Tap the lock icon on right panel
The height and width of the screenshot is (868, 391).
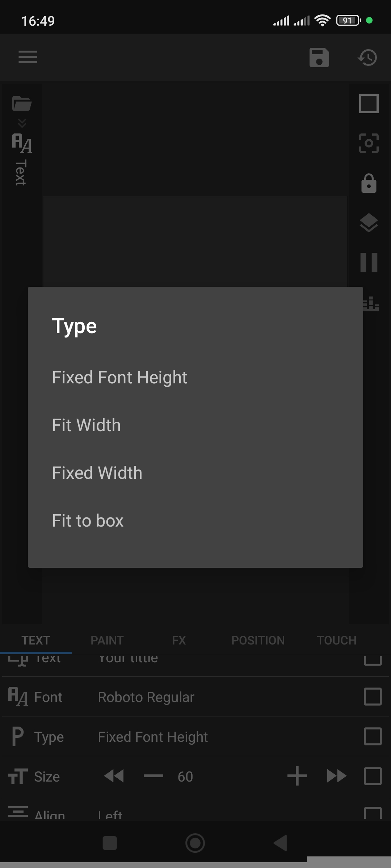pos(369,183)
